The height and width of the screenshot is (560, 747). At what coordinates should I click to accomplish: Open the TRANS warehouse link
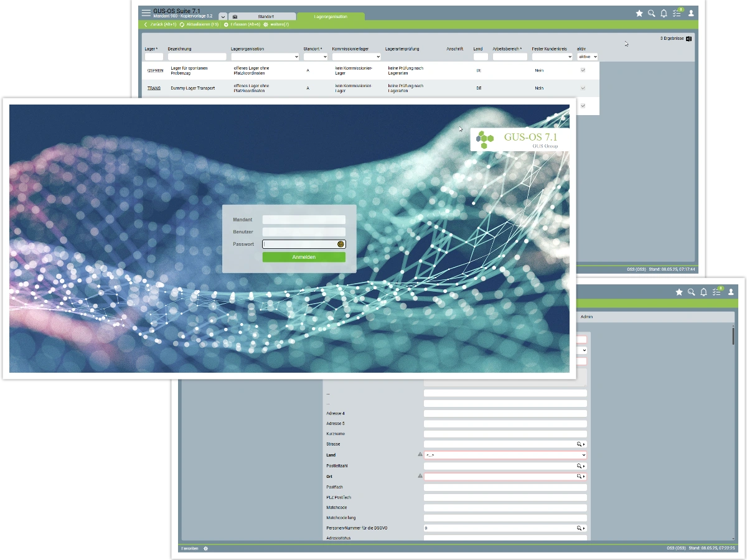[154, 88]
